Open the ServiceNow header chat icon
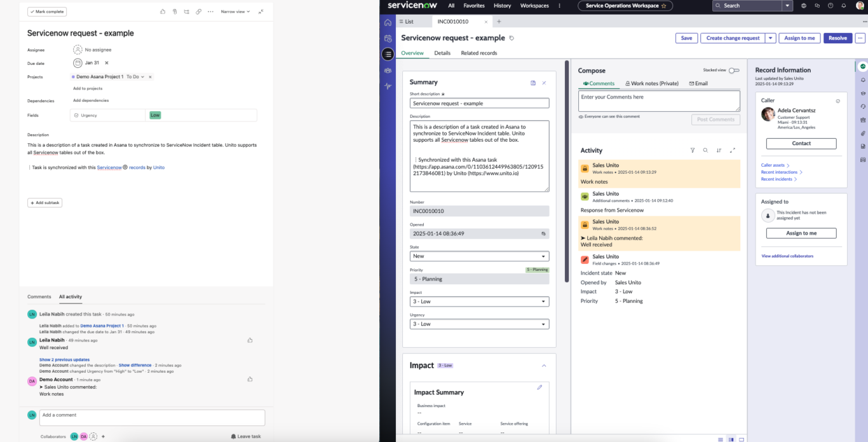The image size is (868, 442). click(817, 6)
